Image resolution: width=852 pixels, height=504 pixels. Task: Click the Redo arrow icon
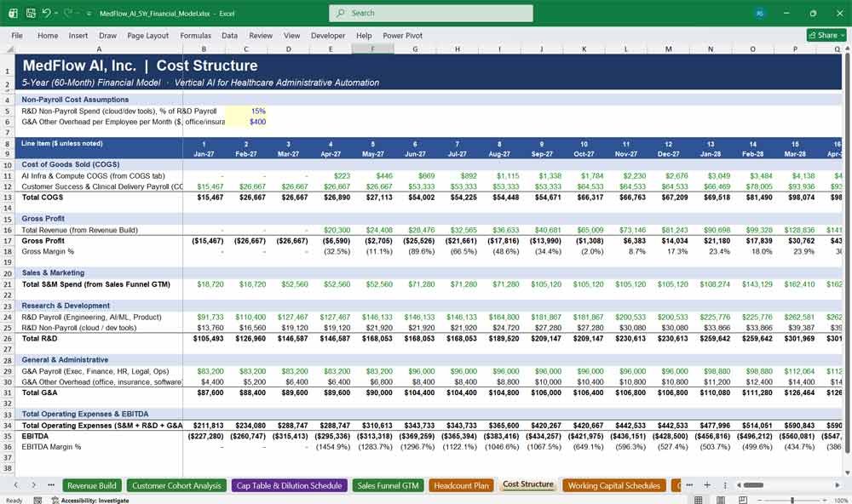68,13
